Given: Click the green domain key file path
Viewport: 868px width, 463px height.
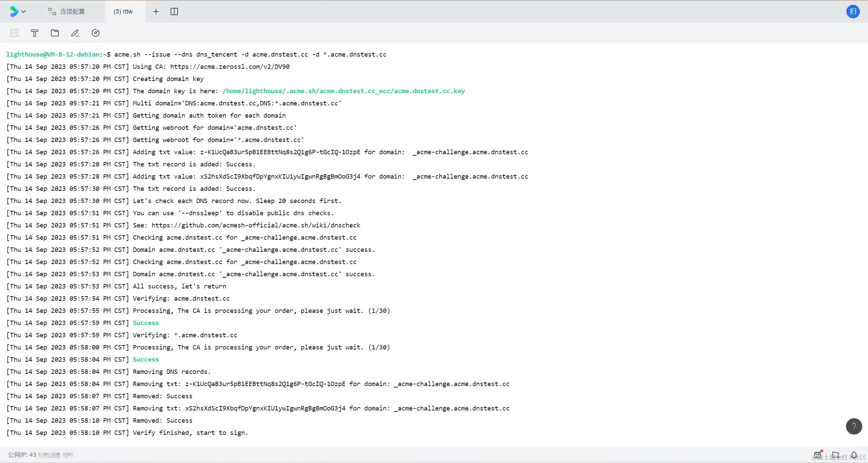Looking at the screenshot, I should (x=343, y=91).
